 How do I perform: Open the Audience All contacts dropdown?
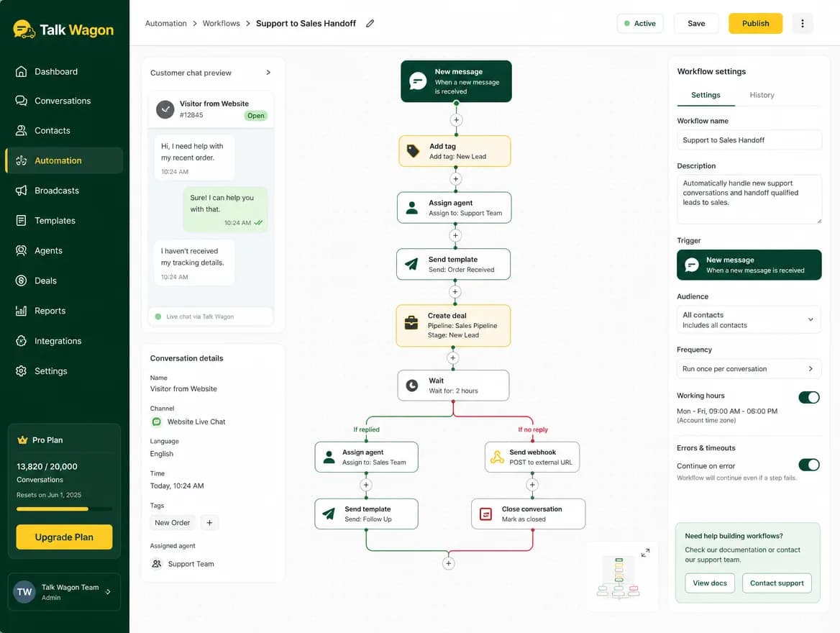pos(749,319)
